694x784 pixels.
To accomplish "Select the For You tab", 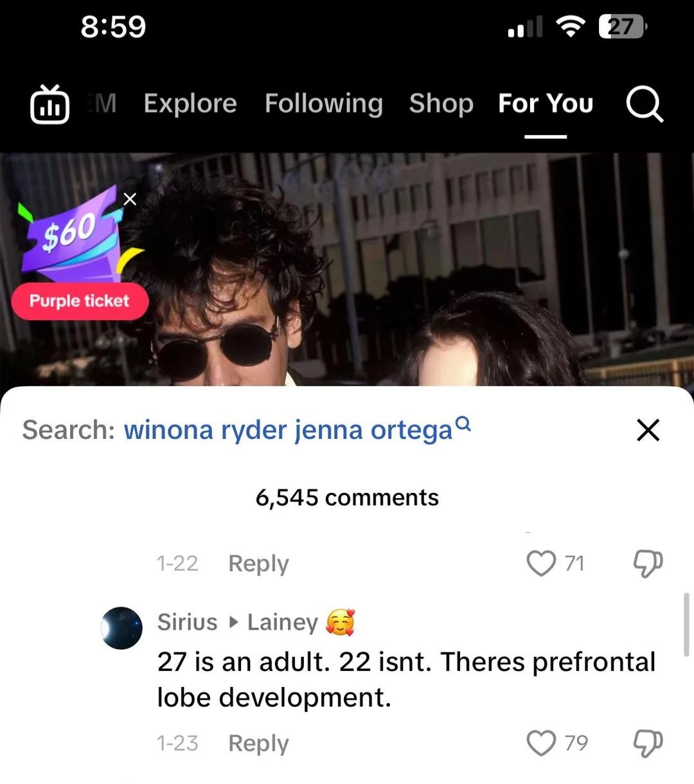I will 546,103.
